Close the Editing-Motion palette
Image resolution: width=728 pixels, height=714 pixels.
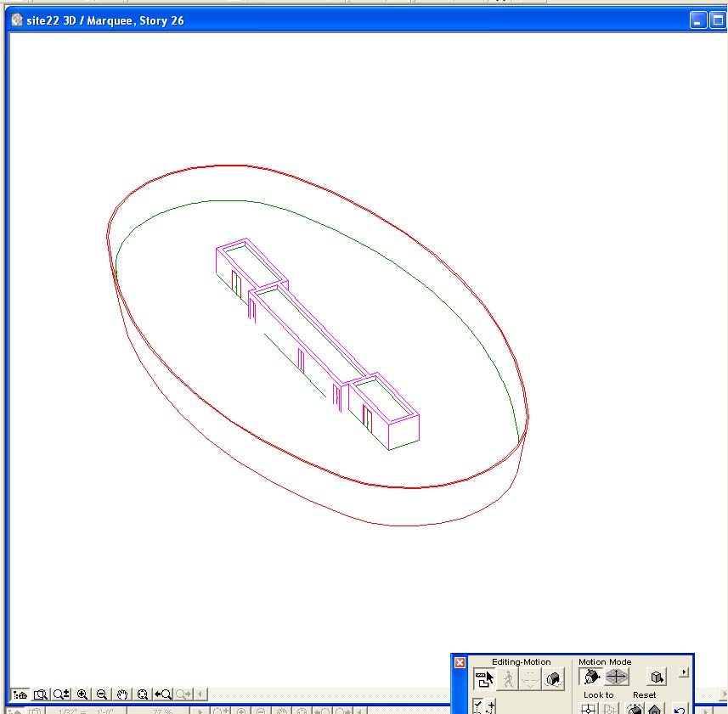[x=460, y=662]
